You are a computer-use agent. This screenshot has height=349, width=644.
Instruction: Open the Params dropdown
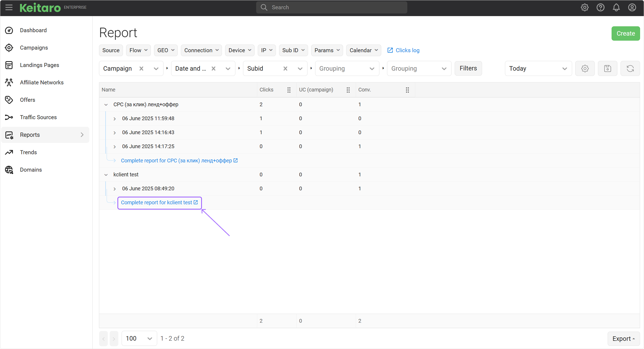click(x=327, y=50)
